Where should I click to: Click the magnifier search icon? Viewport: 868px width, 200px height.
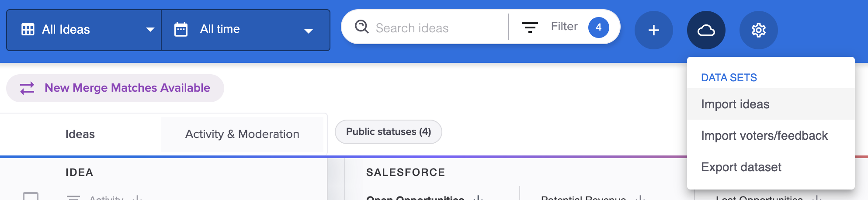click(x=361, y=27)
